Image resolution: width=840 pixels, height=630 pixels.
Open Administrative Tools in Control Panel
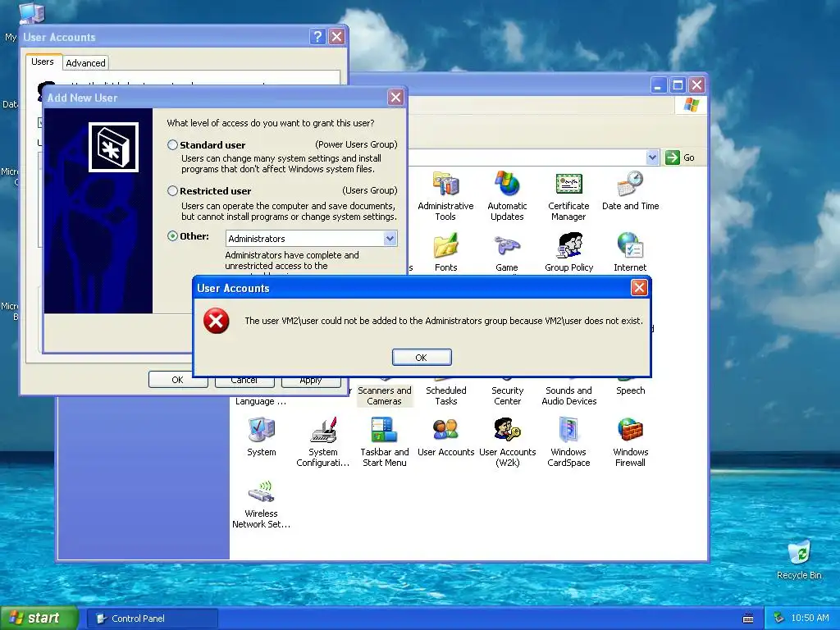pyautogui.click(x=445, y=195)
